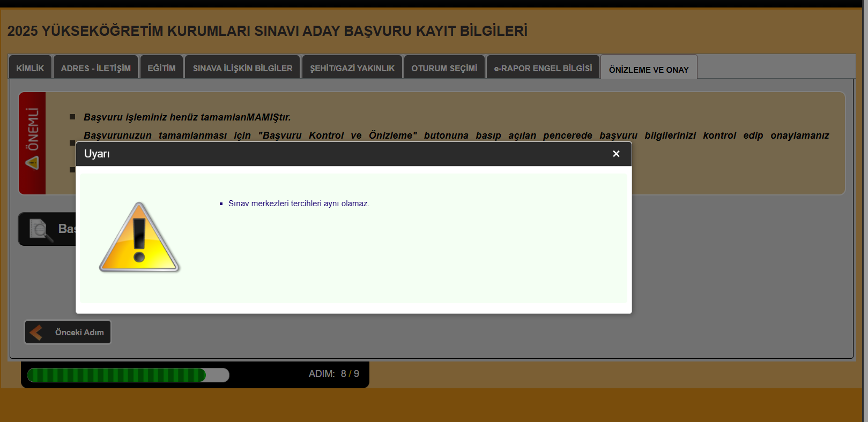Go to SINAVA İLİŞKİN BİLGİLER tab

point(242,67)
